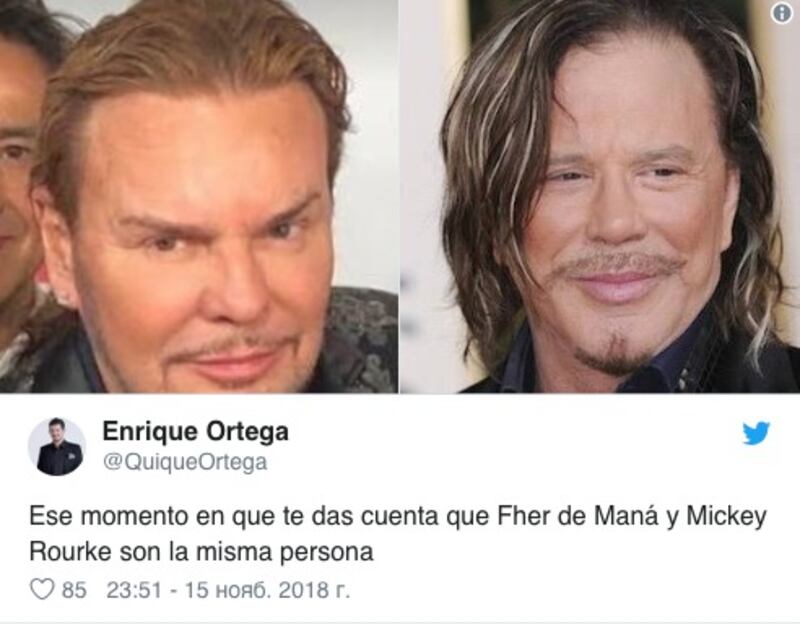This screenshot has width=800, height=627.
Task: Open Enrique Ortega's profile avatar
Action: [x=57, y=447]
